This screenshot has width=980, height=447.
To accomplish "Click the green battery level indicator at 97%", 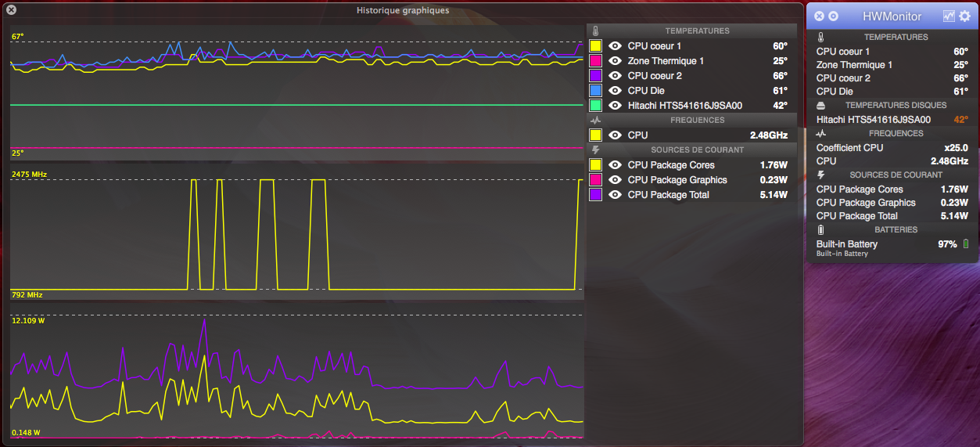I will (965, 244).
